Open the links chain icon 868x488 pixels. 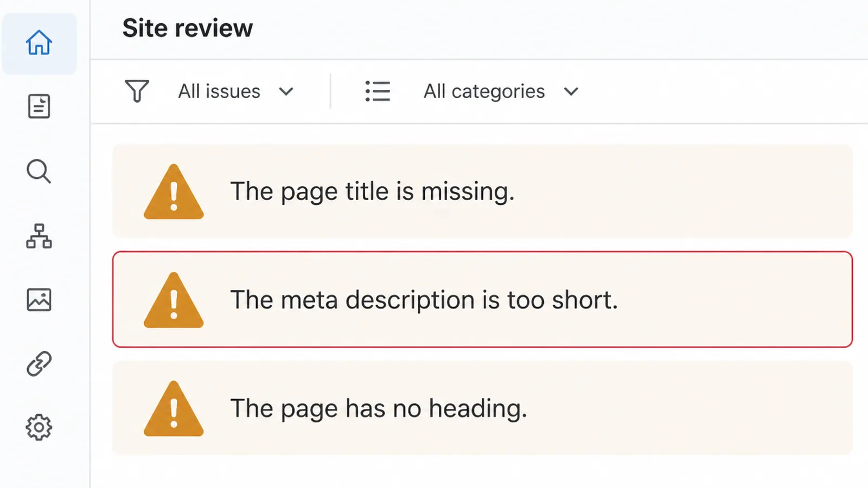(39, 363)
